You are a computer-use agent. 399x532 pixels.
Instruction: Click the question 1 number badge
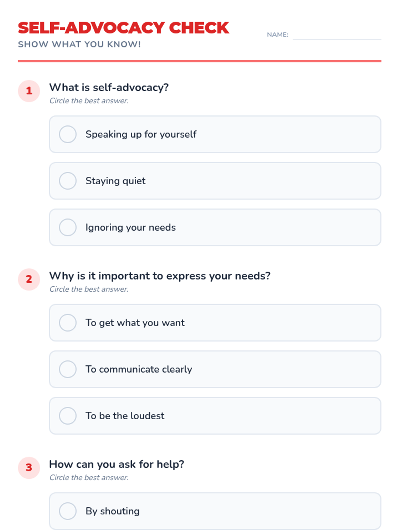tap(29, 91)
